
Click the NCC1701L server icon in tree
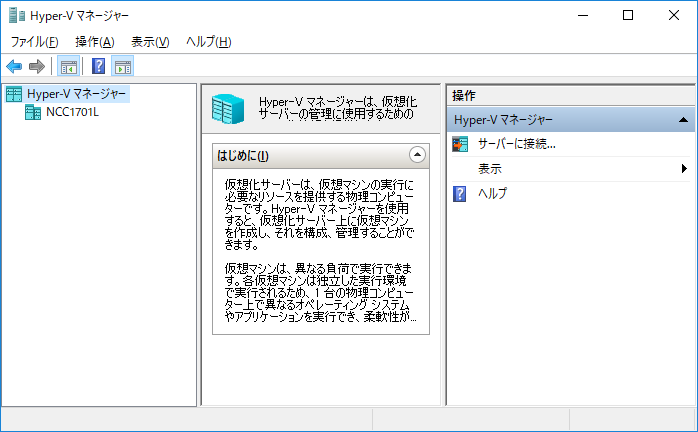(x=33, y=112)
